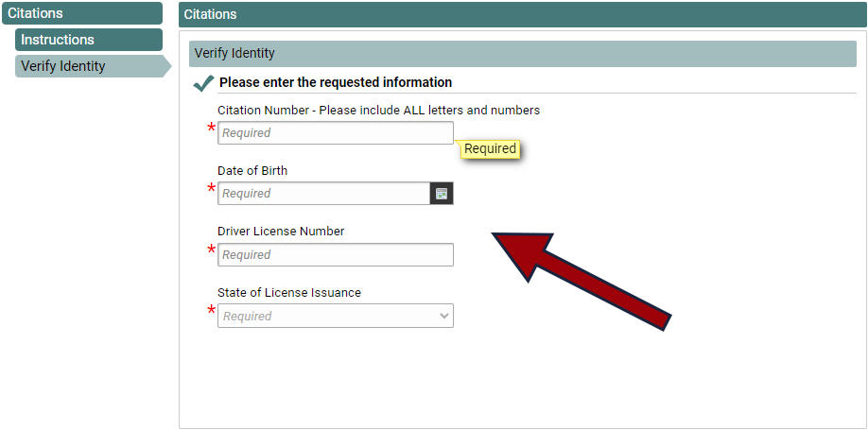Click the large red arrow graphic
The width and height of the screenshot is (868, 430).
[582, 282]
